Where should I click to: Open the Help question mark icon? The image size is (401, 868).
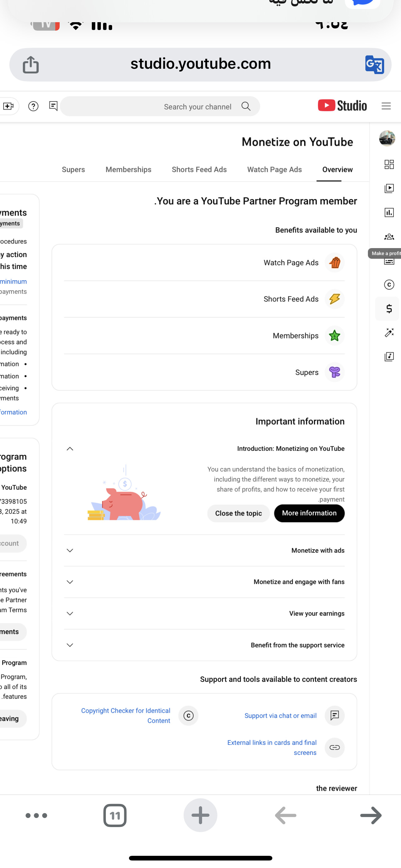tap(33, 106)
